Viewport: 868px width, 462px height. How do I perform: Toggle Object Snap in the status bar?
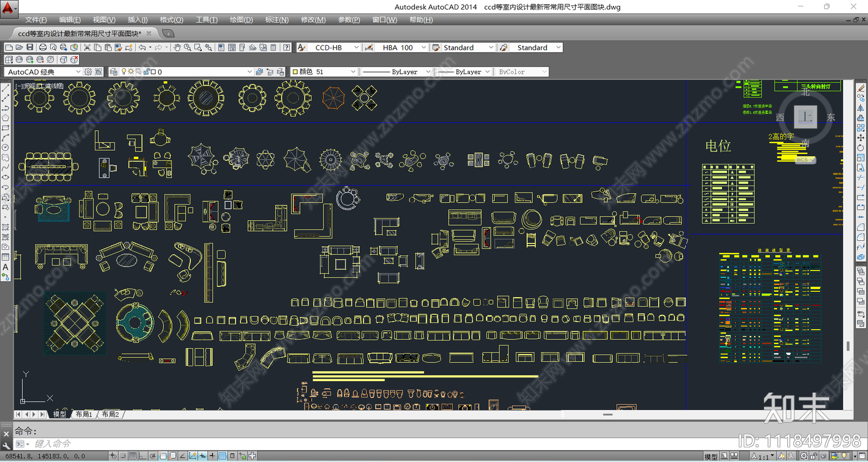[163, 456]
